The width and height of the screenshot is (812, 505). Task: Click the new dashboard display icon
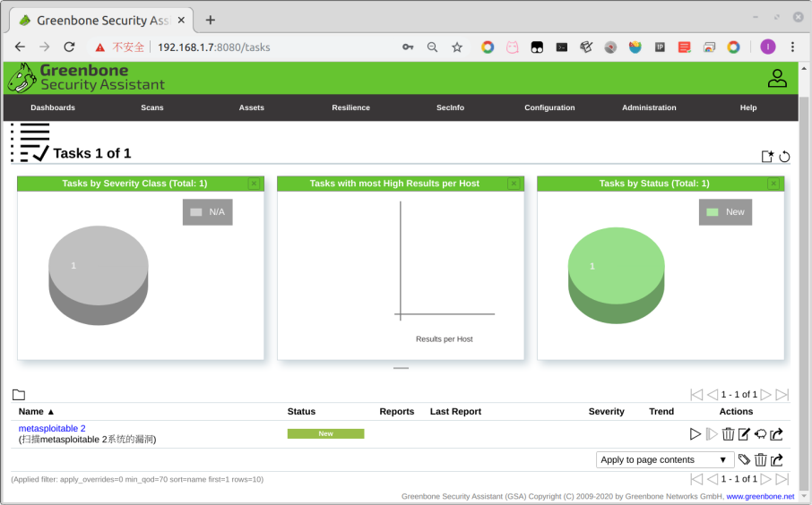click(x=767, y=157)
